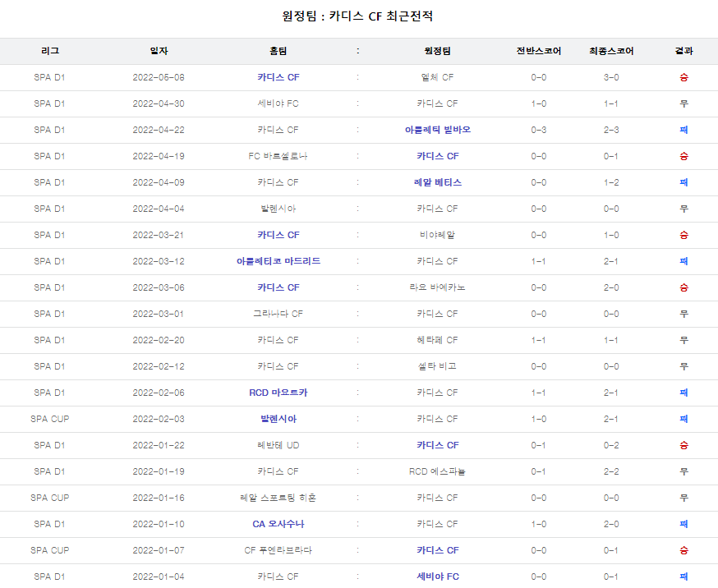Select away team 엘체 CF

tap(437, 77)
